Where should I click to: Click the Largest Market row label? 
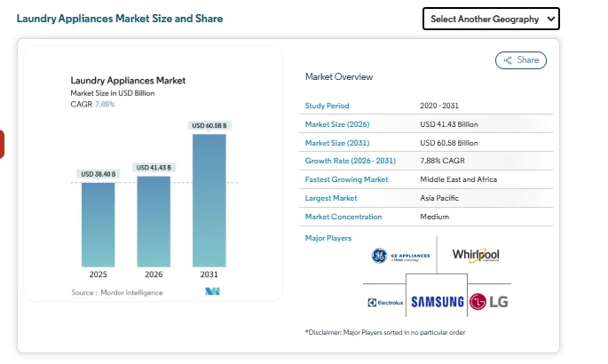331,198
